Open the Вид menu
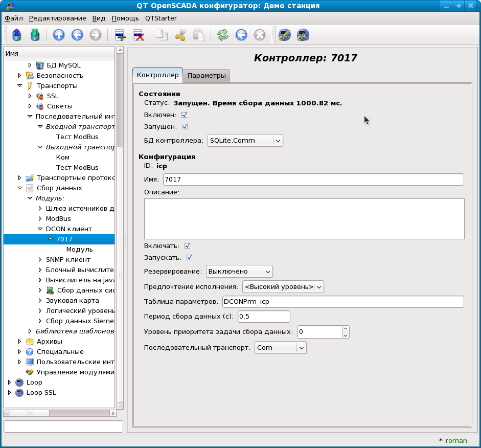Screen dimensions: 481x448 pos(99,18)
